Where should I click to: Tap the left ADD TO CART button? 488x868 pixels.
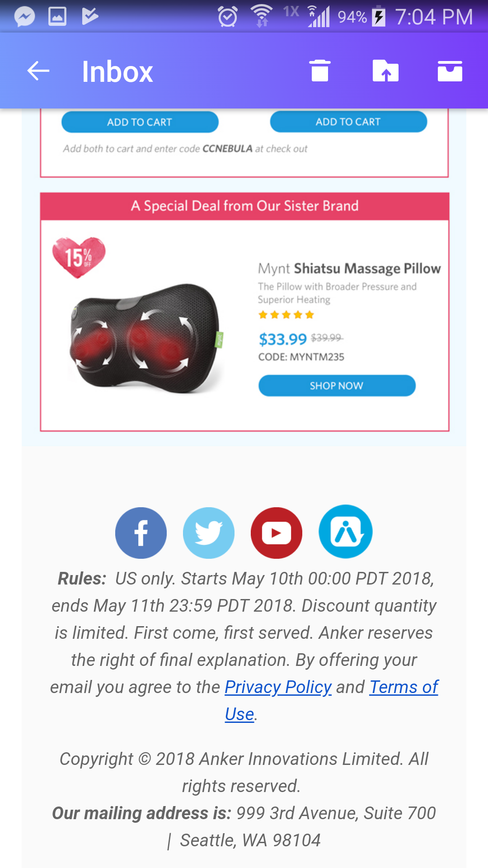coord(140,122)
